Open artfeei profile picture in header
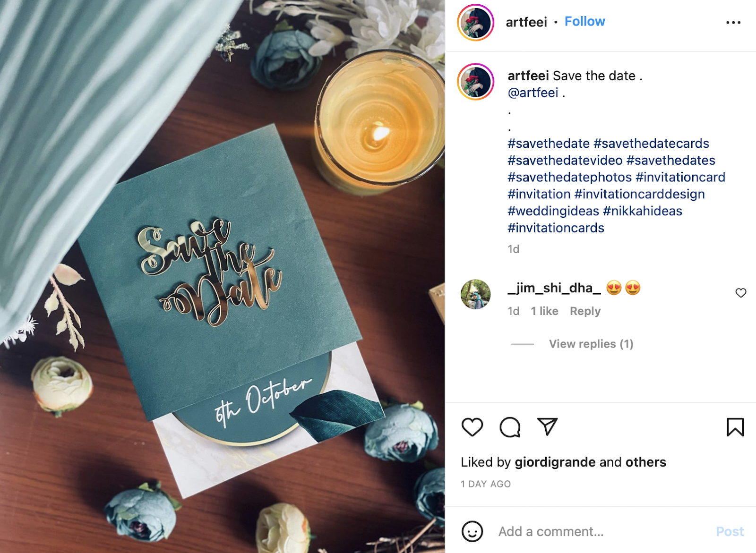This screenshot has width=756, height=553. [x=475, y=22]
